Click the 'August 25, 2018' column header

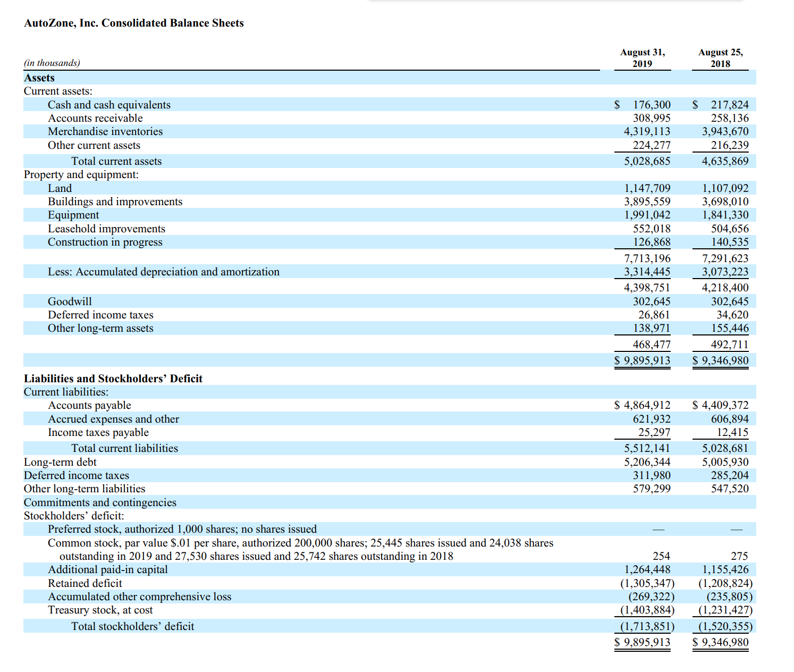click(x=721, y=58)
